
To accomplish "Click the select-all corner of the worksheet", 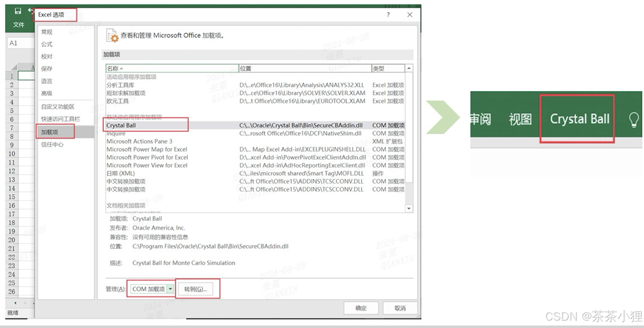I will pyautogui.click(x=12, y=67).
